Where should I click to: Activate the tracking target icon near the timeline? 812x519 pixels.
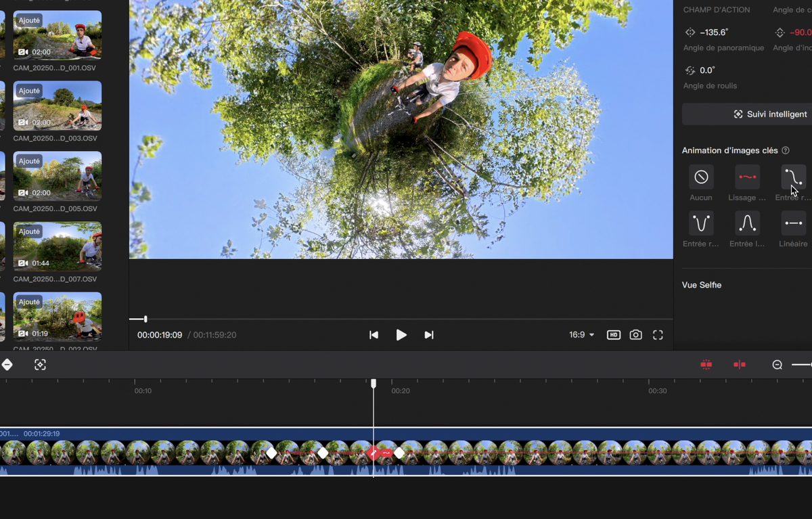point(40,365)
